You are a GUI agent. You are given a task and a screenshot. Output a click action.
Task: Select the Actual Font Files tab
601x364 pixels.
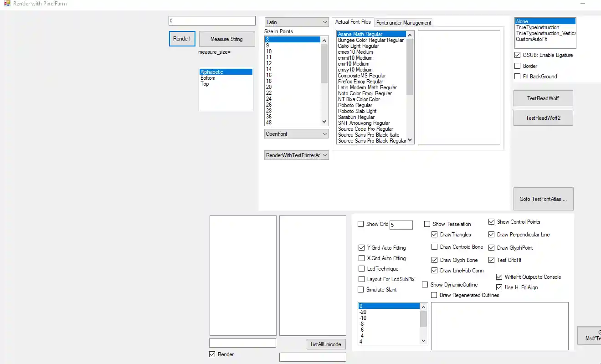coord(353,22)
